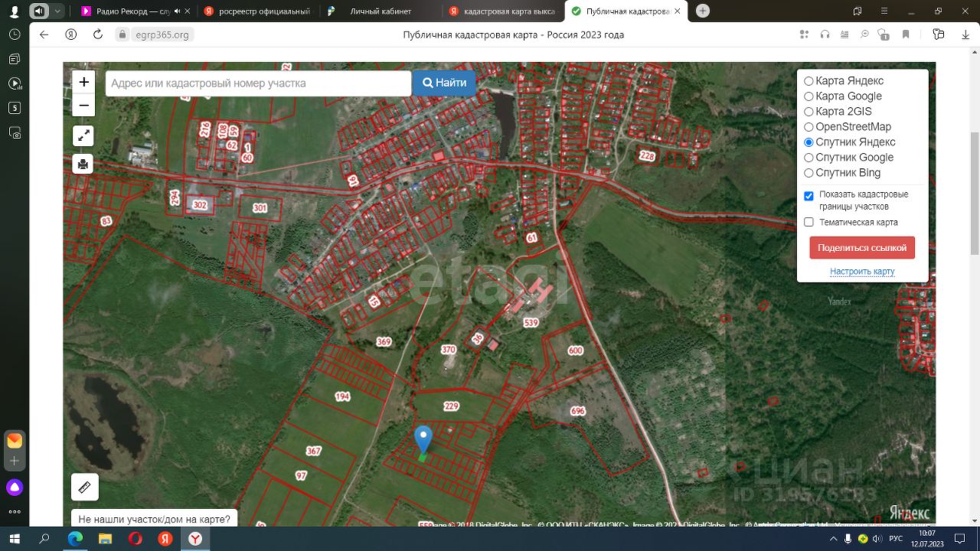Image resolution: width=980 pixels, height=551 pixels.
Task: Open the ruler measurement tool
Action: pyautogui.click(x=84, y=487)
